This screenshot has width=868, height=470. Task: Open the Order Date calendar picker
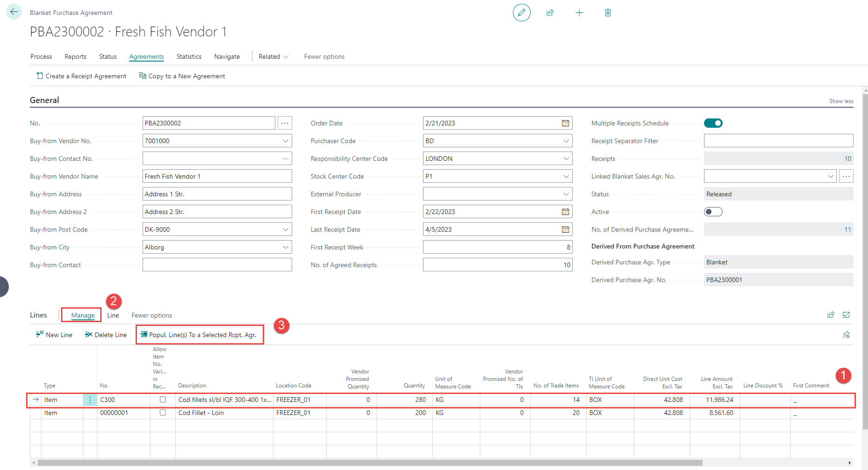point(565,123)
